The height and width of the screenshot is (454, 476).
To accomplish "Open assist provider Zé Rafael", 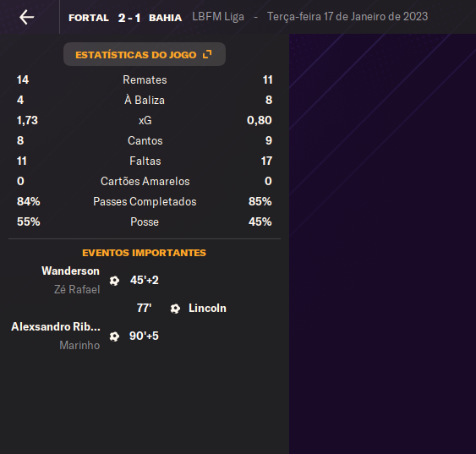I will tap(77, 289).
